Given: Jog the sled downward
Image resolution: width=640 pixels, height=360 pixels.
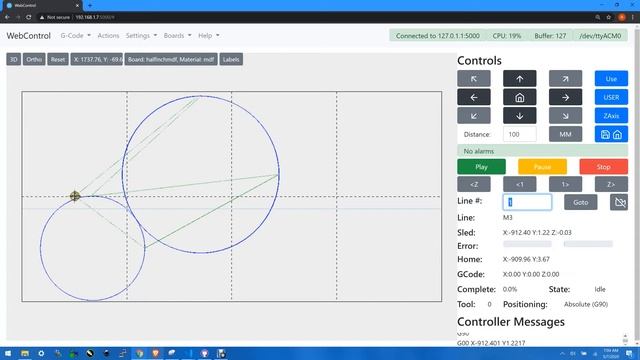Looking at the screenshot, I should click(x=519, y=116).
